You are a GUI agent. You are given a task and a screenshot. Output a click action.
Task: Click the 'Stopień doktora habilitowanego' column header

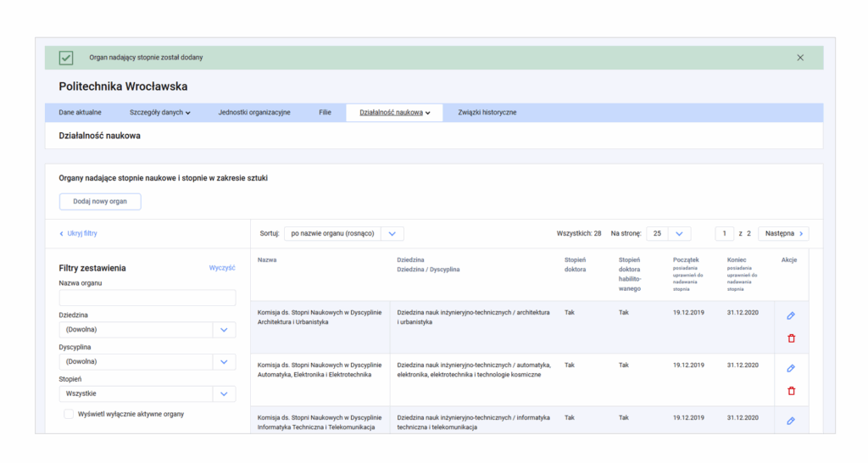coord(630,274)
